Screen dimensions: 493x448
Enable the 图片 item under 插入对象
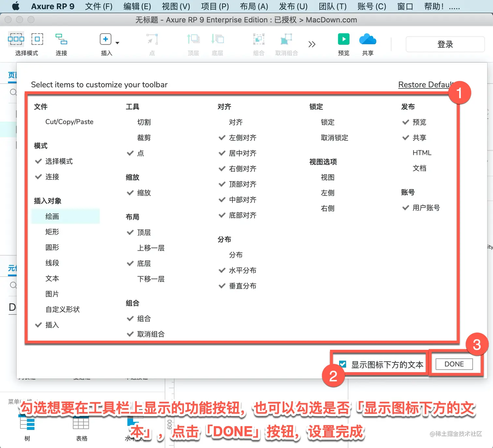[x=52, y=294]
